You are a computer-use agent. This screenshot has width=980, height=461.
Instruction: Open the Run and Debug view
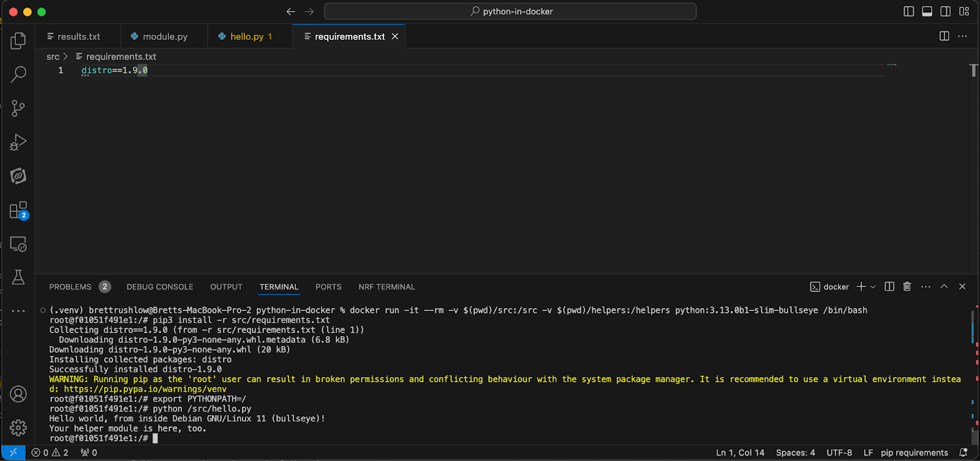(18, 143)
